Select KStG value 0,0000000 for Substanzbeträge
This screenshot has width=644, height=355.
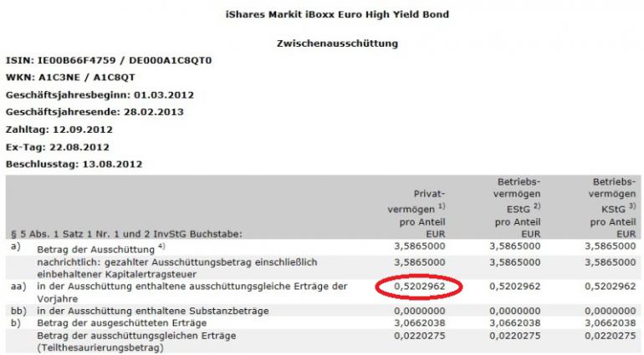point(611,311)
